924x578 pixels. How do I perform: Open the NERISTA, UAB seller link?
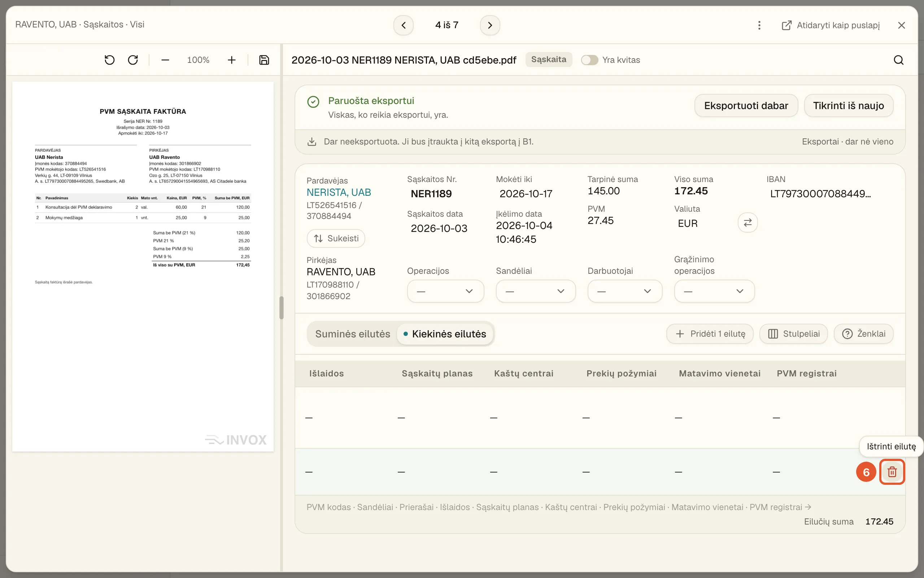[x=339, y=192]
